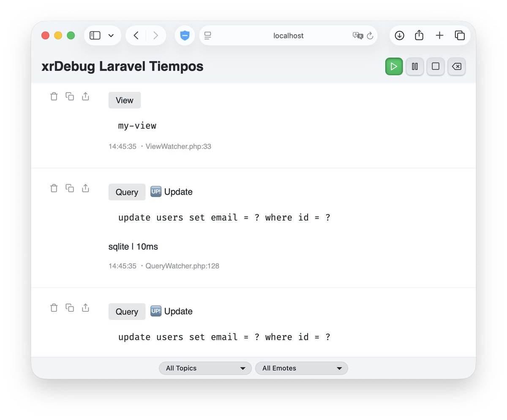507x420 pixels.
Task: Click the sqlite | 10ms text
Action: click(x=133, y=246)
